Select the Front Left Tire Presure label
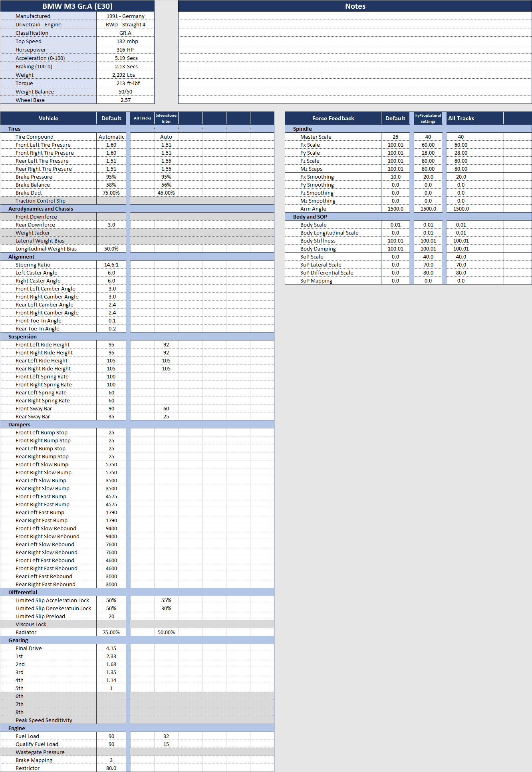532x772 pixels. pos(43,145)
